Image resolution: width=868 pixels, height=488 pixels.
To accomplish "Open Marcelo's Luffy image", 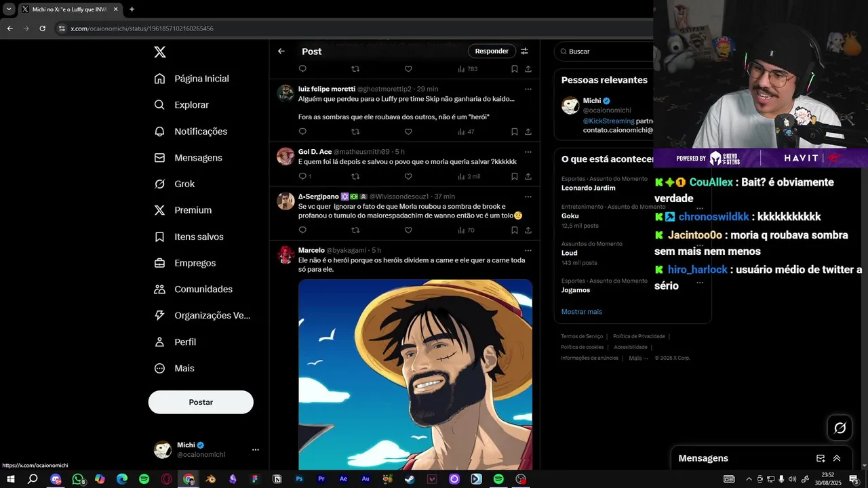I will (x=415, y=374).
